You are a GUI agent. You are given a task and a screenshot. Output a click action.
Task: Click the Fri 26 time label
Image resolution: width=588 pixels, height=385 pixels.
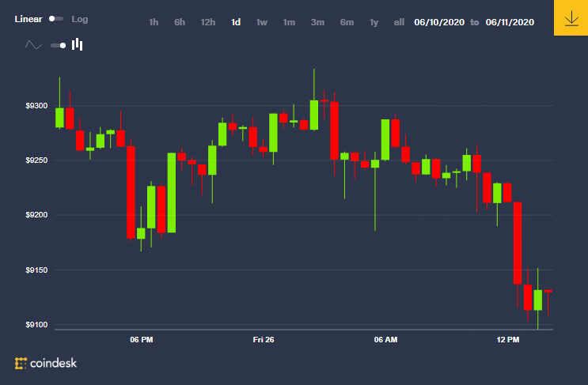[264, 340]
